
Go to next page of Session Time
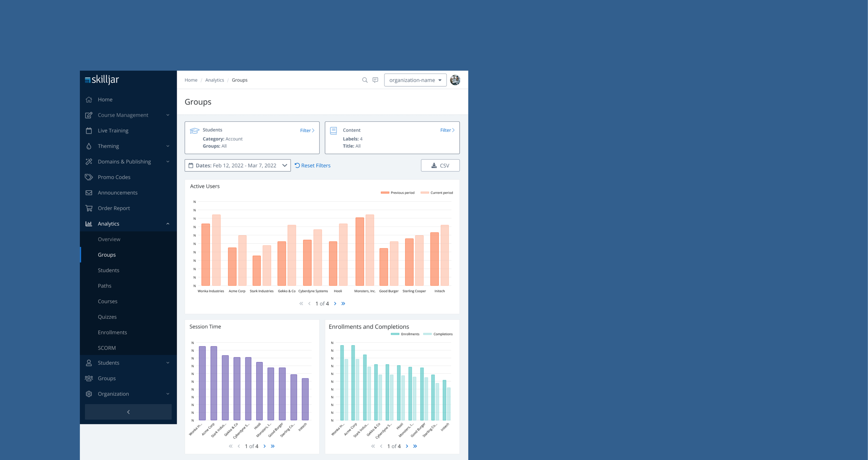coord(265,446)
